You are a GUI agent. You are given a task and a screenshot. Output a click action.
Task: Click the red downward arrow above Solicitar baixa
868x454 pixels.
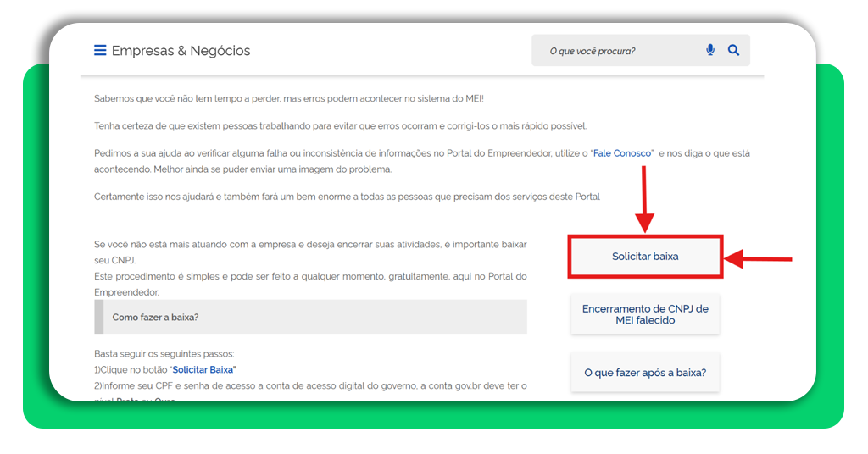[x=645, y=200]
